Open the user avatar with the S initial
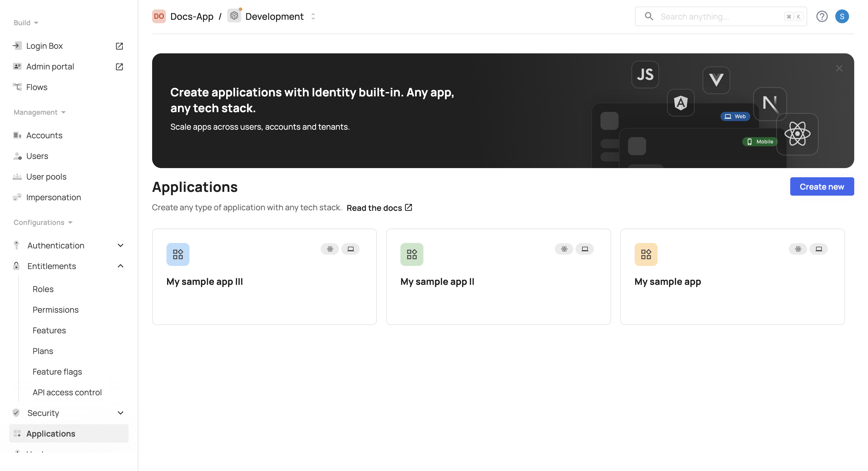The image size is (868, 471). (x=842, y=16)
